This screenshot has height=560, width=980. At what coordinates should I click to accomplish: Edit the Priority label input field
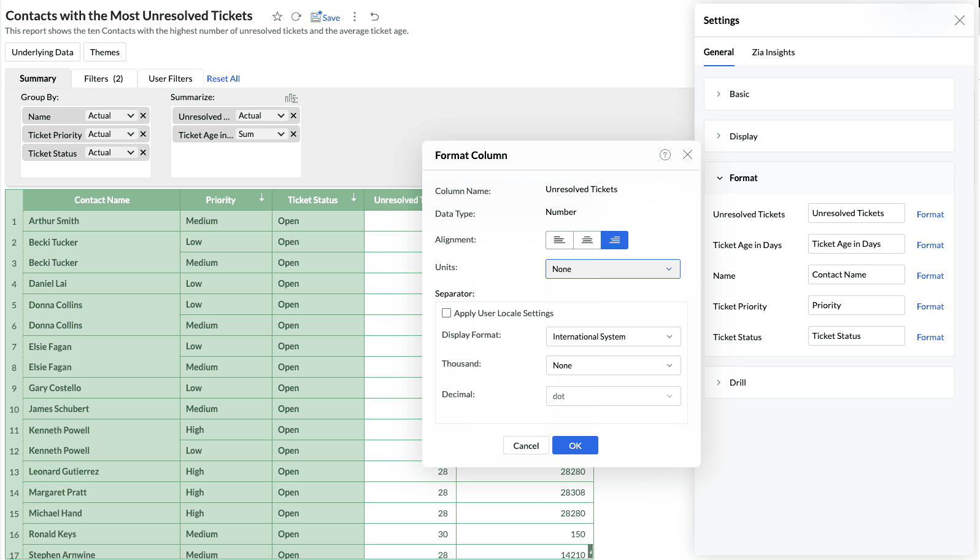856,305
